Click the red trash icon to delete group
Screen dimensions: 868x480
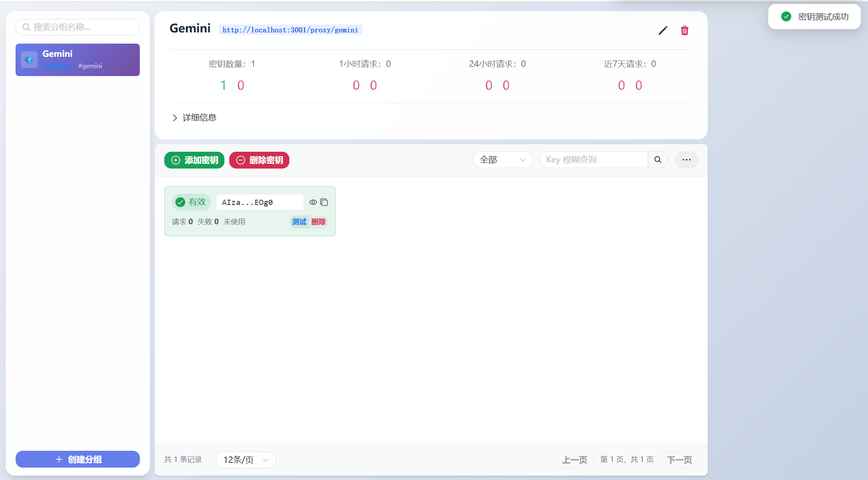pyautogui.click(x=684, y=30)
